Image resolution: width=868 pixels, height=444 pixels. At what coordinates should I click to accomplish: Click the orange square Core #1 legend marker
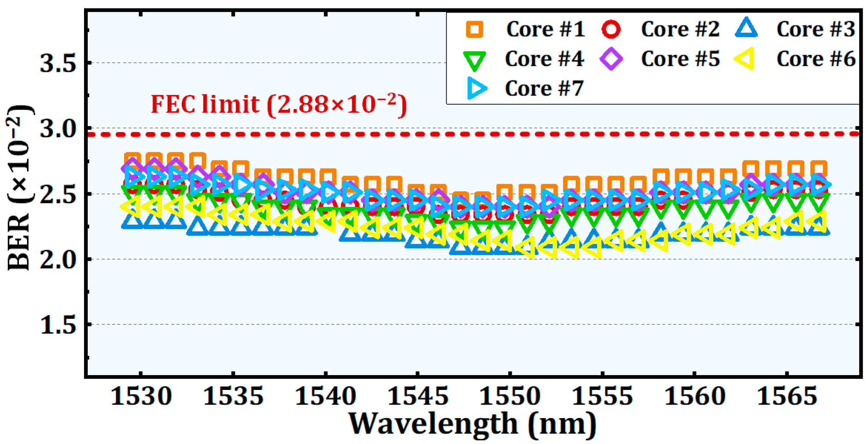(474, 29)
